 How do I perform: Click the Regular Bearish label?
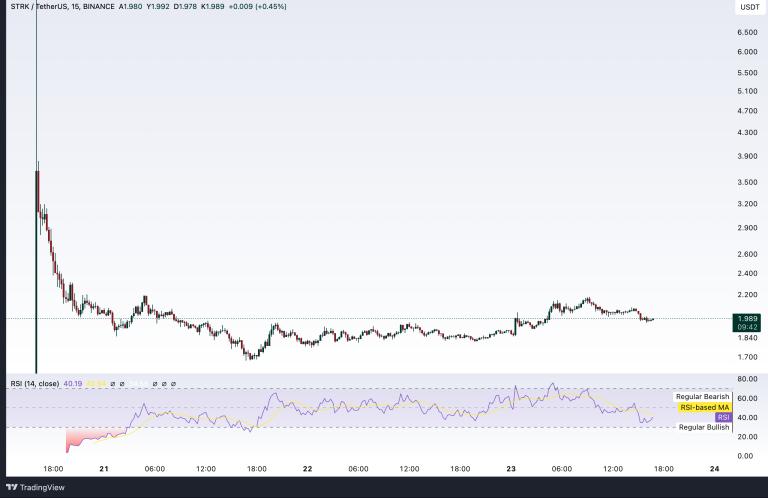[x=703, y=397]
